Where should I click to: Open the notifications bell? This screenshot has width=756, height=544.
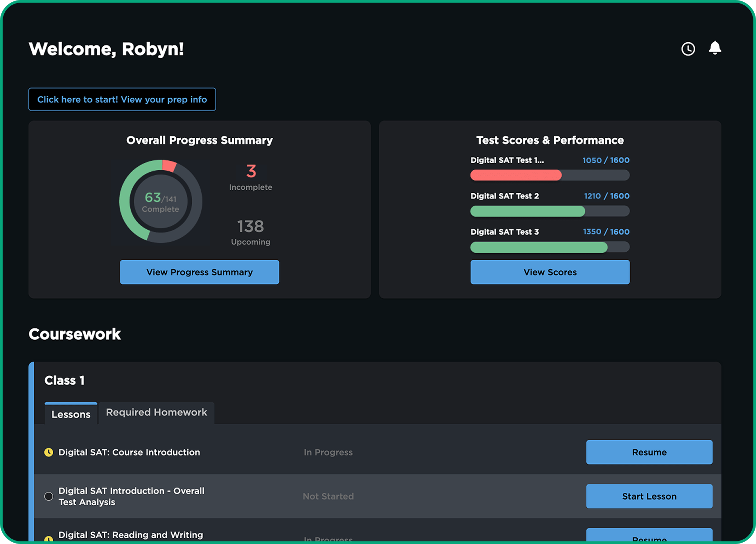[x=715, y=48]
